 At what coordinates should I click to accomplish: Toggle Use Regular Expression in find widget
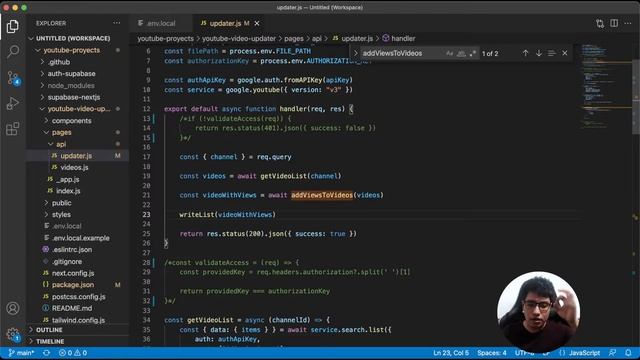tap(473, 53)
